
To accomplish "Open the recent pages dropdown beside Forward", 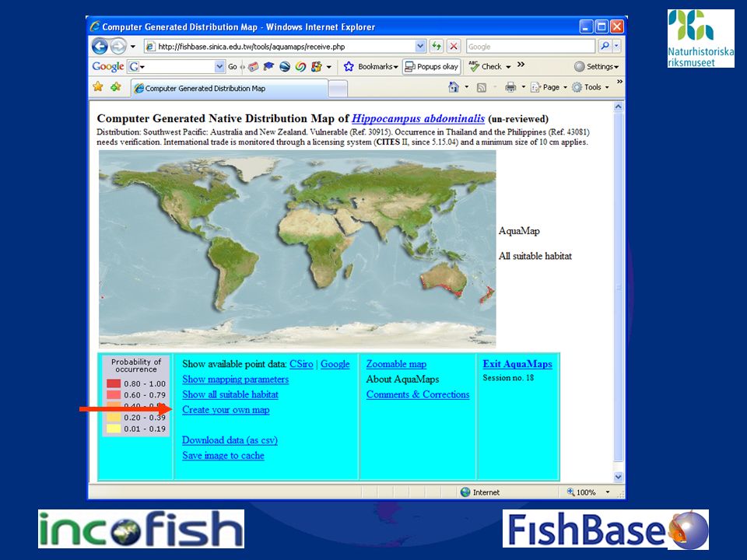I will pos(133,47).
